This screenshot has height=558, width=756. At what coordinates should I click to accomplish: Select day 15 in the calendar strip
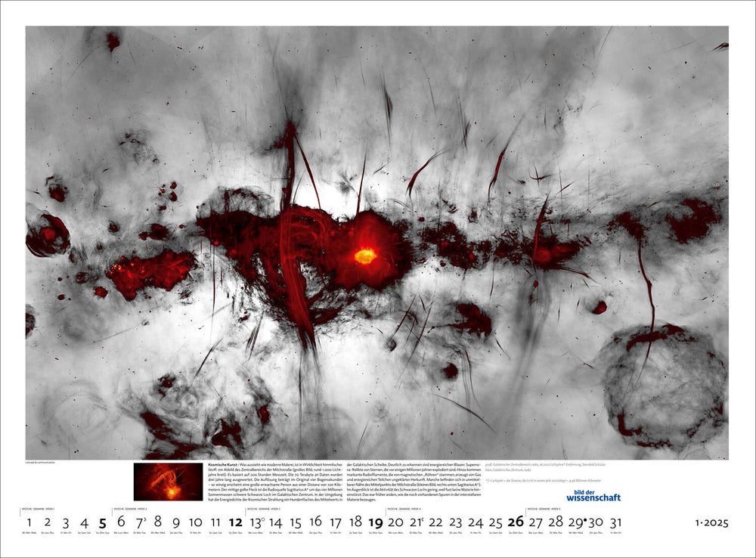coord(296,522)
